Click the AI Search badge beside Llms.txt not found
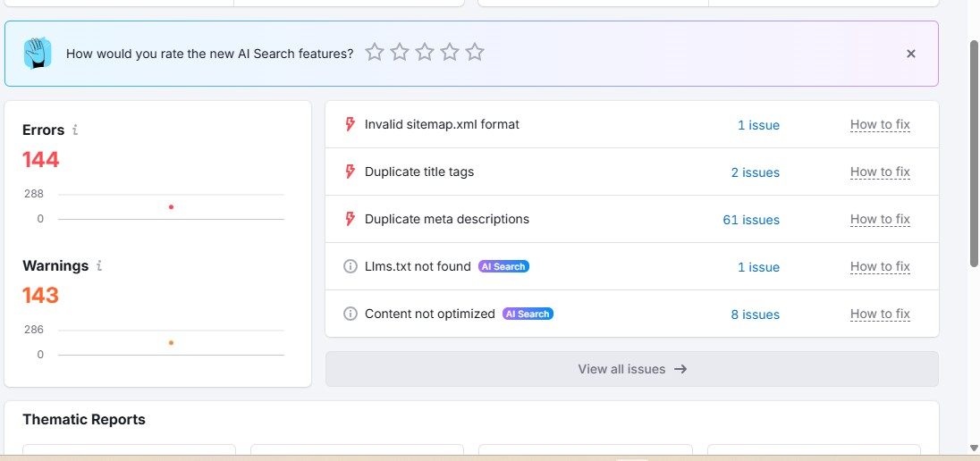Screen dimensions: 980x461 [503, 266]
